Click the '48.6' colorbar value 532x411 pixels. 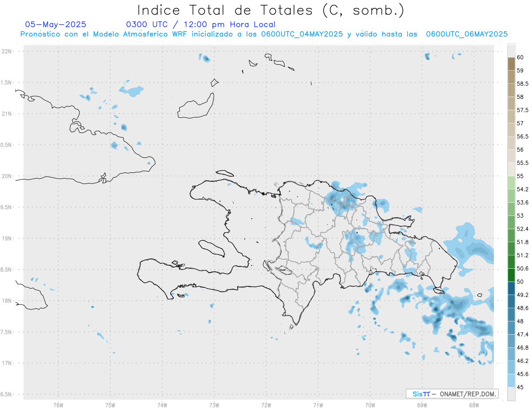point(523,308)
